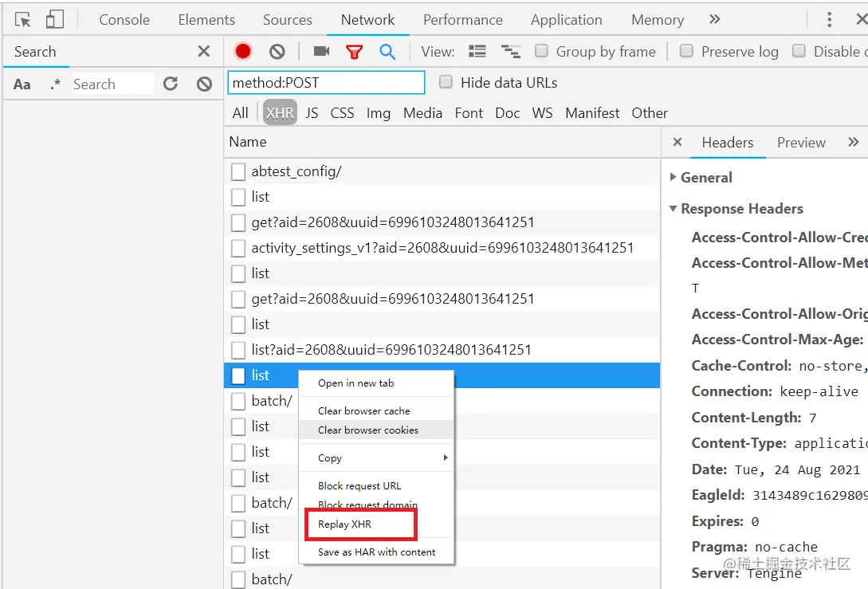Close the request details pane
The width and height of the screenshot is (868, 589).
point(677,142)
